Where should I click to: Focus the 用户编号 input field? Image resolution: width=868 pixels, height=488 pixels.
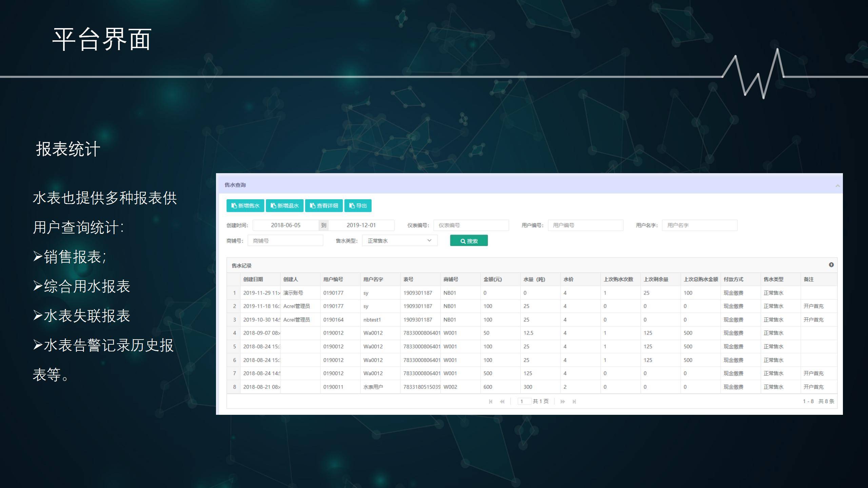585,225
